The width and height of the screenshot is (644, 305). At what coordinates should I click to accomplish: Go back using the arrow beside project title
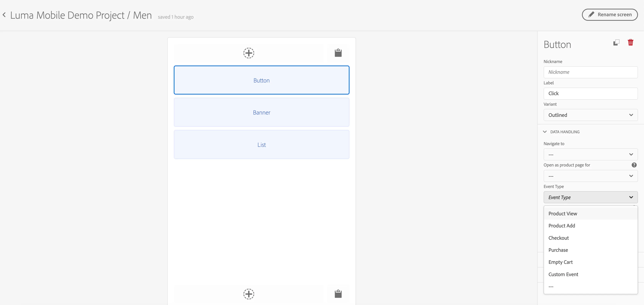4,15
